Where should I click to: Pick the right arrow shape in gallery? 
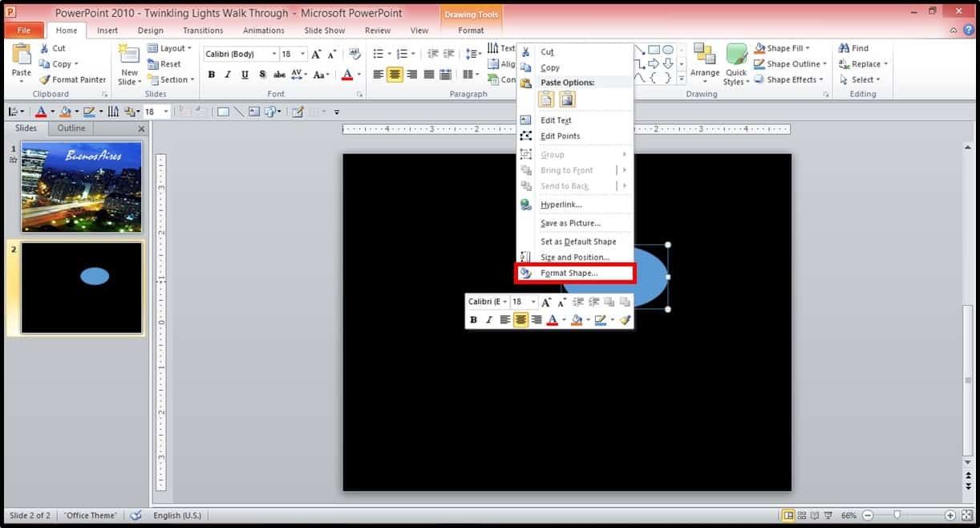click(x=654, y=63)
